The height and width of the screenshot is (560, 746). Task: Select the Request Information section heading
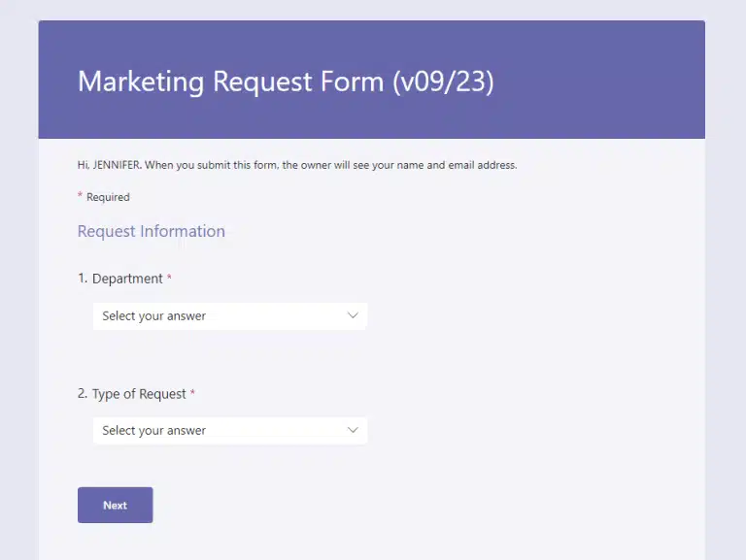point(151,231)
